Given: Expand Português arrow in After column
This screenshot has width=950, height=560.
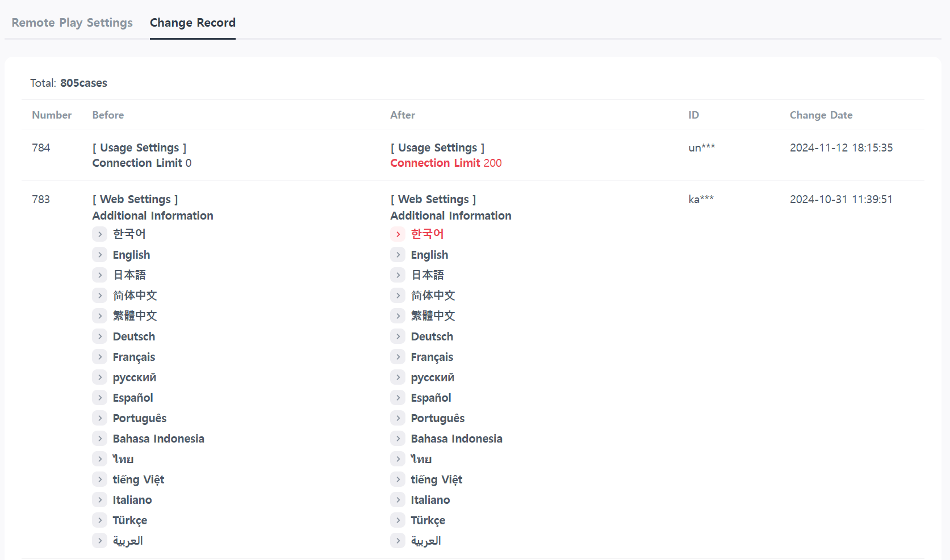Looking at the screenshot, I should 398,418.
